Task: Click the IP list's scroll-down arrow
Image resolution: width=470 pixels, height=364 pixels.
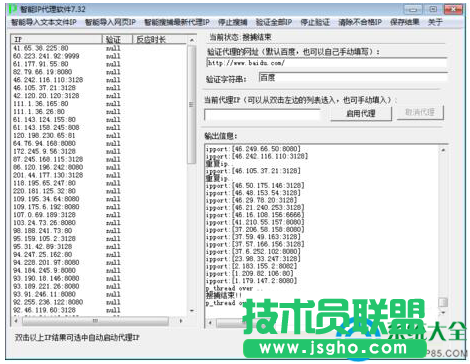Action: 191,310
